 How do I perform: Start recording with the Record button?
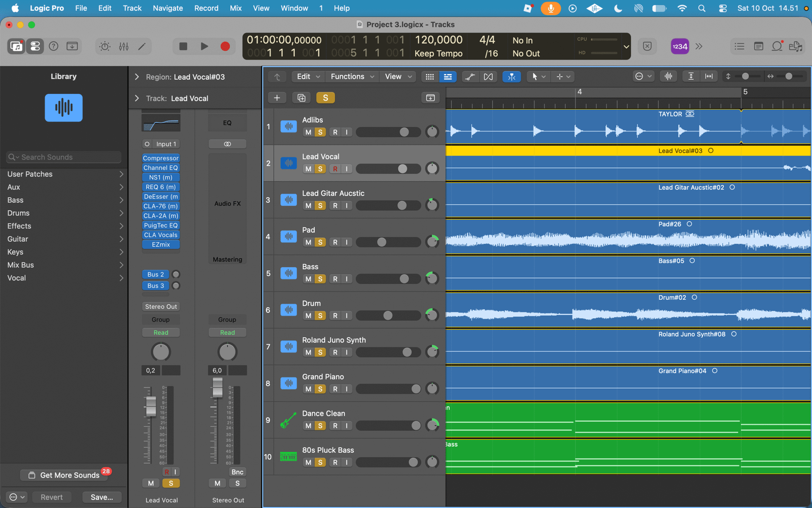[225, 46]
